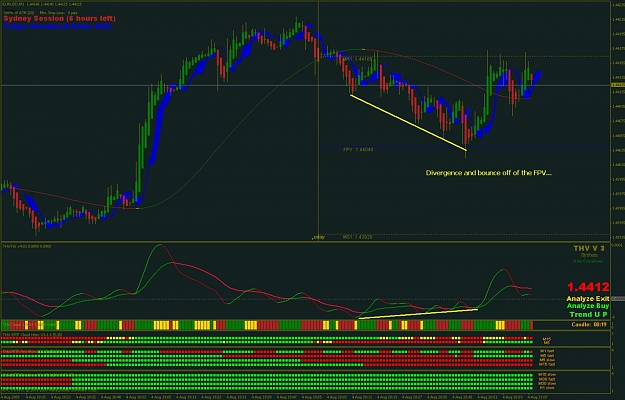
Task: Click the Sydney Session hours left label
Action: click(x=60, y=19)
